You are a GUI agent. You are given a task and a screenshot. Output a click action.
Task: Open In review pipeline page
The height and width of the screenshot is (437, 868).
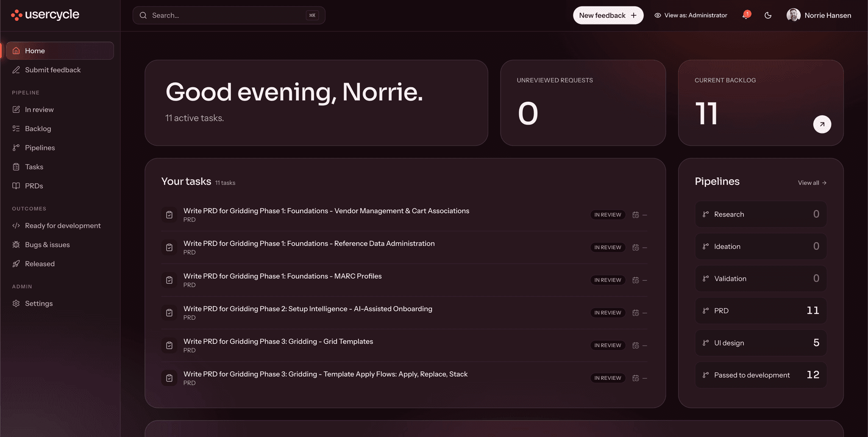(x=60, y=110)
